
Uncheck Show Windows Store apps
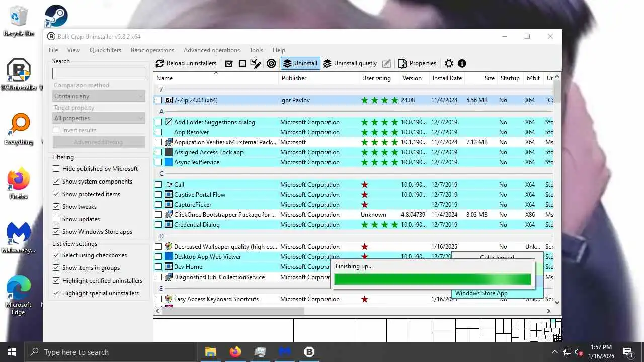click(56, 232)
